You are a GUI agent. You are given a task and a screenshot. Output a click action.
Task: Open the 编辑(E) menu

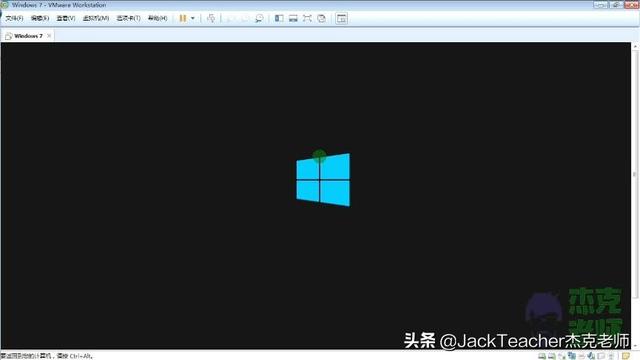coord(40,18)
